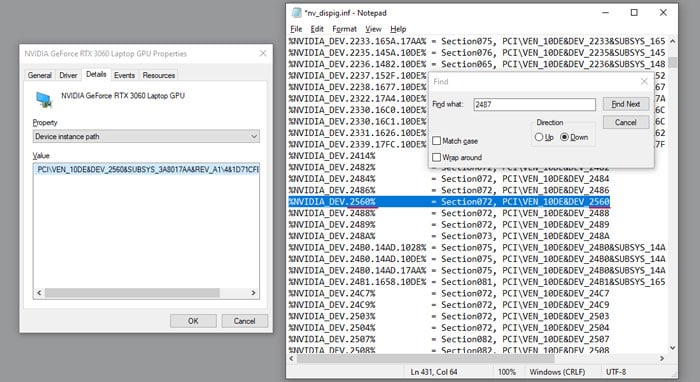Switch to the Driver tab

point(68,75)
